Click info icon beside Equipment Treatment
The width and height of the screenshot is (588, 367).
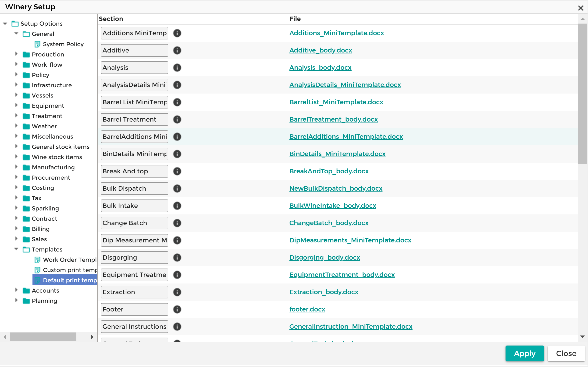pyautogui.click(x=177, y=275)
